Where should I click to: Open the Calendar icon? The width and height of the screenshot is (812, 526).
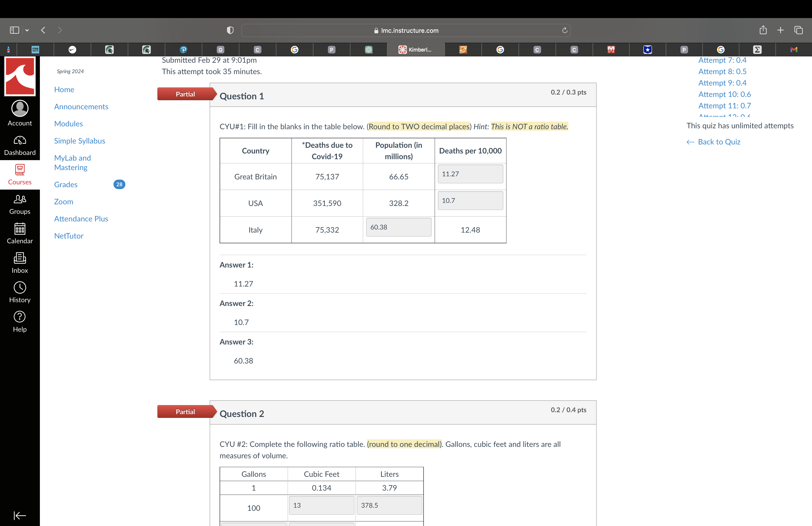click(20, 229)
